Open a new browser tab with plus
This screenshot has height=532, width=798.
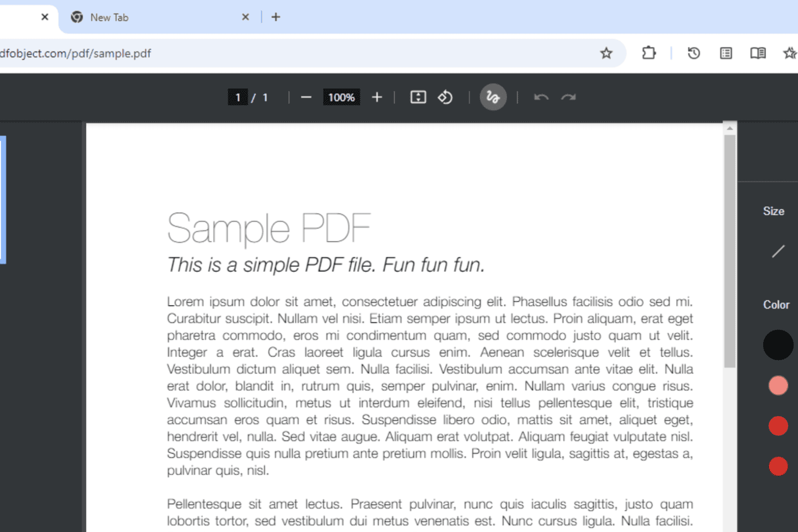pos(276,17)
